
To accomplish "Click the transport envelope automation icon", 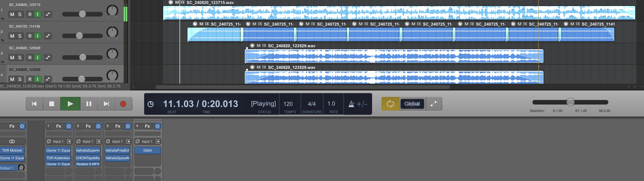I will click(x=434, y=104).
